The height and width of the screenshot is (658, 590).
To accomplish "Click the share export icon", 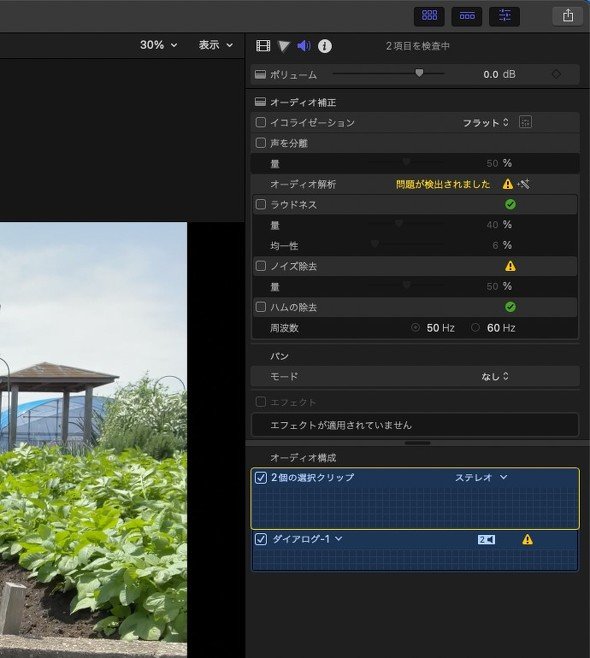I will 568,16.
